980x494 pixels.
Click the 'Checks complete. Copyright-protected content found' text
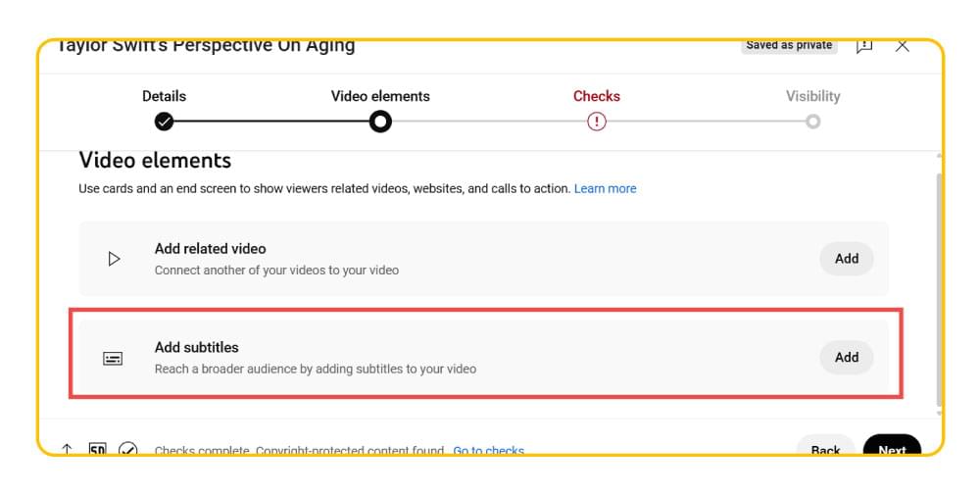point(299,450)
